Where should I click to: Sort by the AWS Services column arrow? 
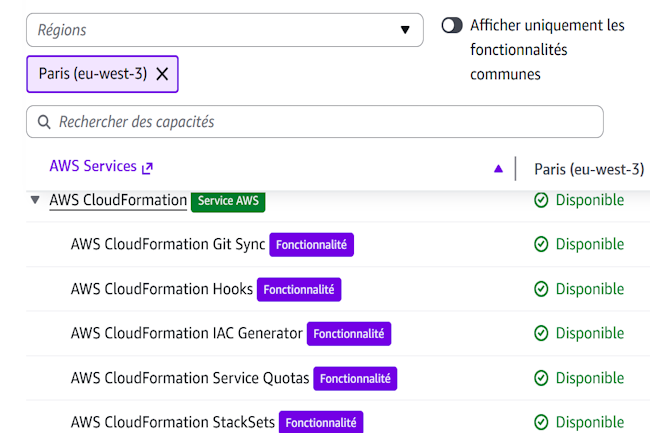click(498, 168)
